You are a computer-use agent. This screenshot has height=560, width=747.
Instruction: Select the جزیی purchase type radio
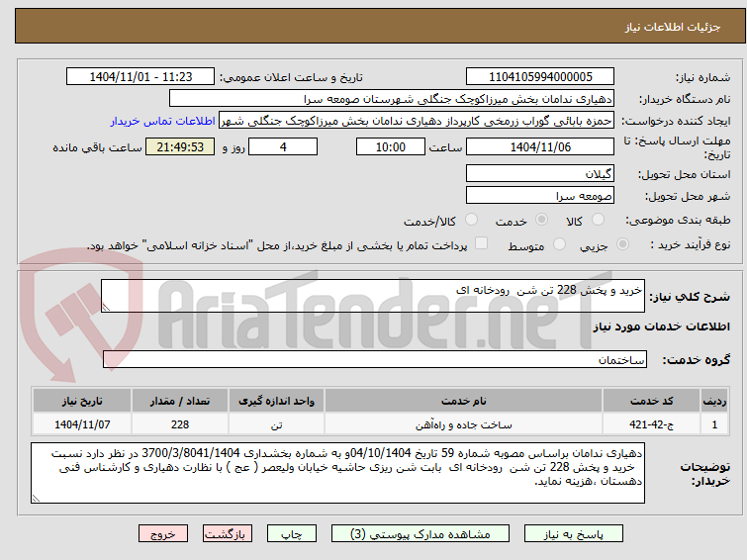click(622, 244)
